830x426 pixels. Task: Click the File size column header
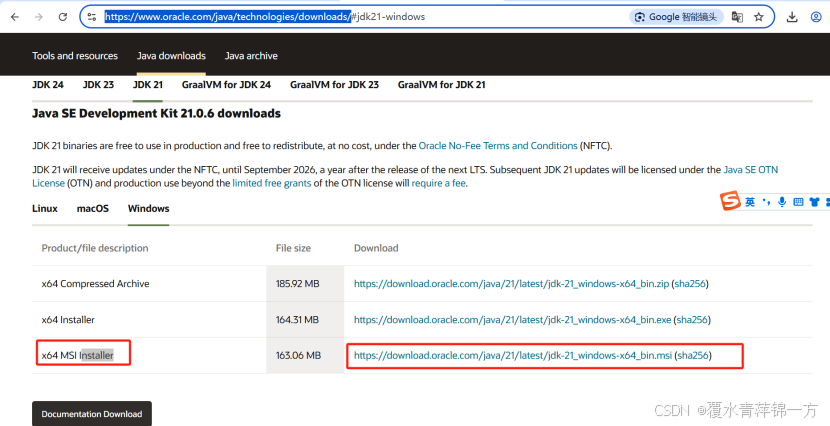pyautogui.click(x=293, y=248)
